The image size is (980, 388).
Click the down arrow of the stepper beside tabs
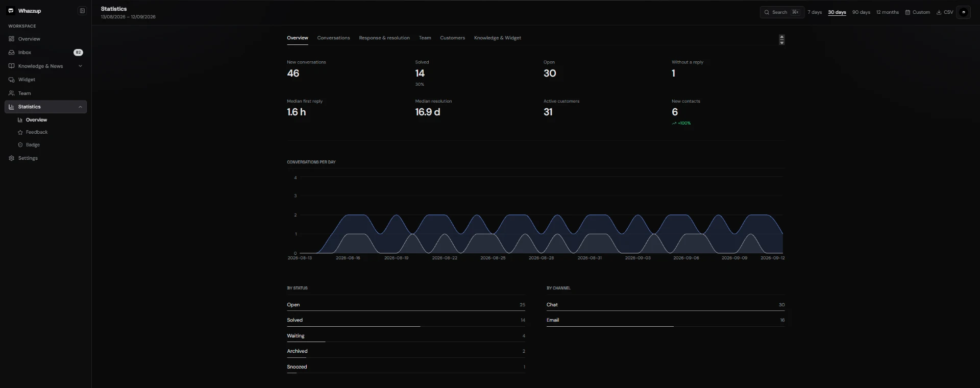(782, 42)
